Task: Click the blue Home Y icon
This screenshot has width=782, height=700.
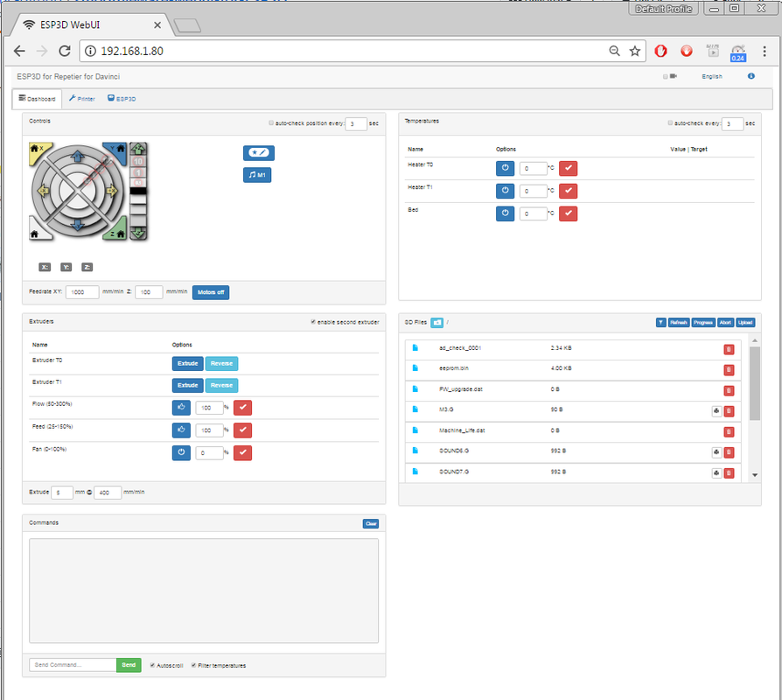Action: (x=119, y=149)
